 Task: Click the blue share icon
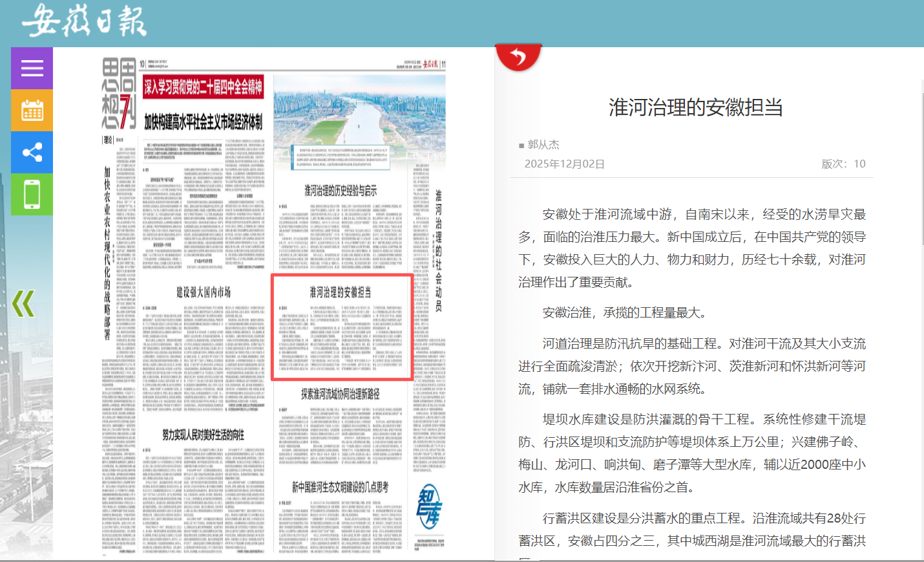tap(32, 153)
